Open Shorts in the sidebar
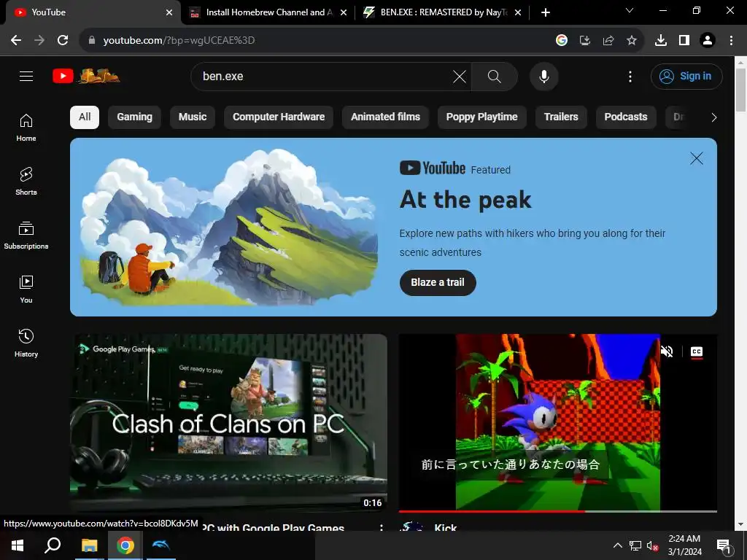 [26, 182]
